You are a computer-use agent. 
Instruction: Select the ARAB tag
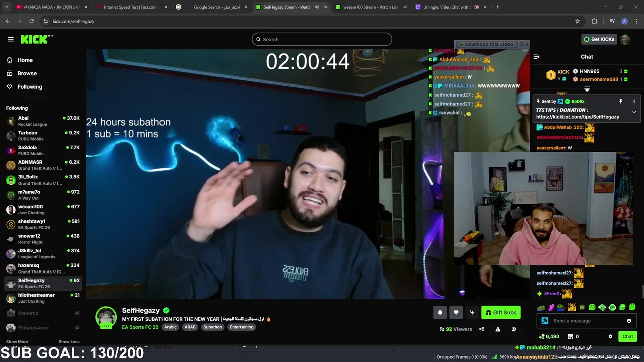pos(190,327)
